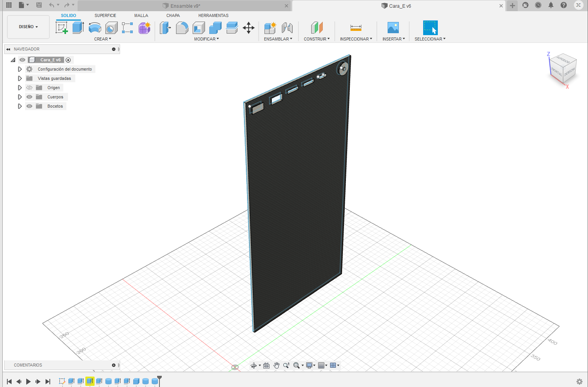Open the INSPECCIONAR dropdown menu
Viewport: 588px width, 387px height.
tap(356, 39)
